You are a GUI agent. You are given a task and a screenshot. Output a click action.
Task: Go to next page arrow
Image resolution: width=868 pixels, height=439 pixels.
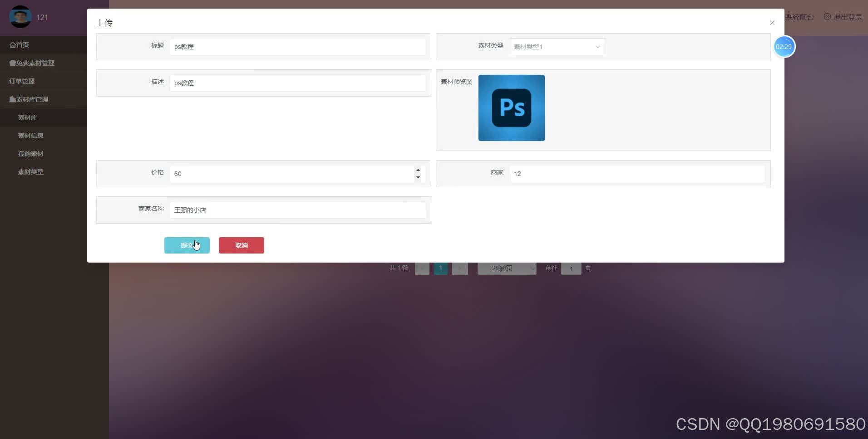point(460,268)
